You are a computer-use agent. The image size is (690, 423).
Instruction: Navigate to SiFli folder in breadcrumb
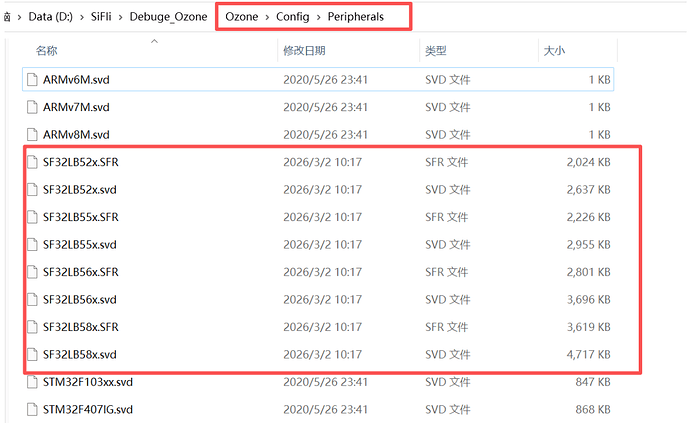click(101, 17)
